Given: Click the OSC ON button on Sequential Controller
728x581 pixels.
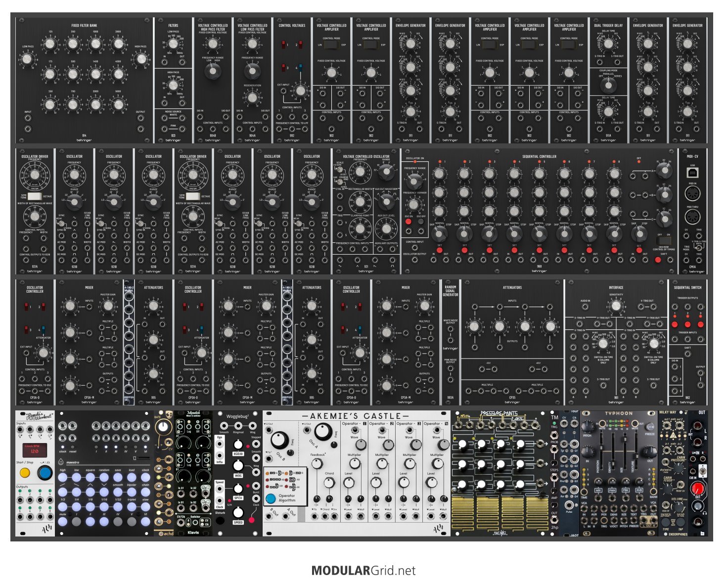Looking at the screenshot, I should pyautogui.click(x=409, y=222).
